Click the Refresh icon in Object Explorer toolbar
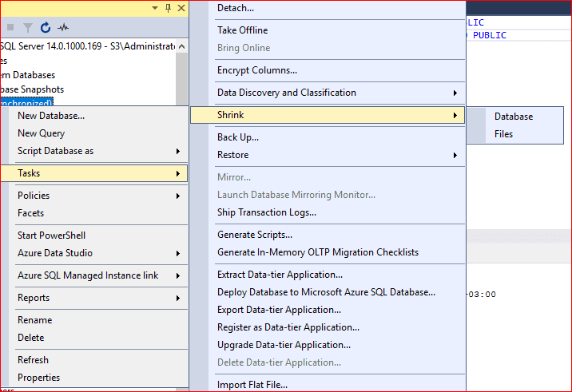Screen dimensions: 572x392 [x=45, y=28]
